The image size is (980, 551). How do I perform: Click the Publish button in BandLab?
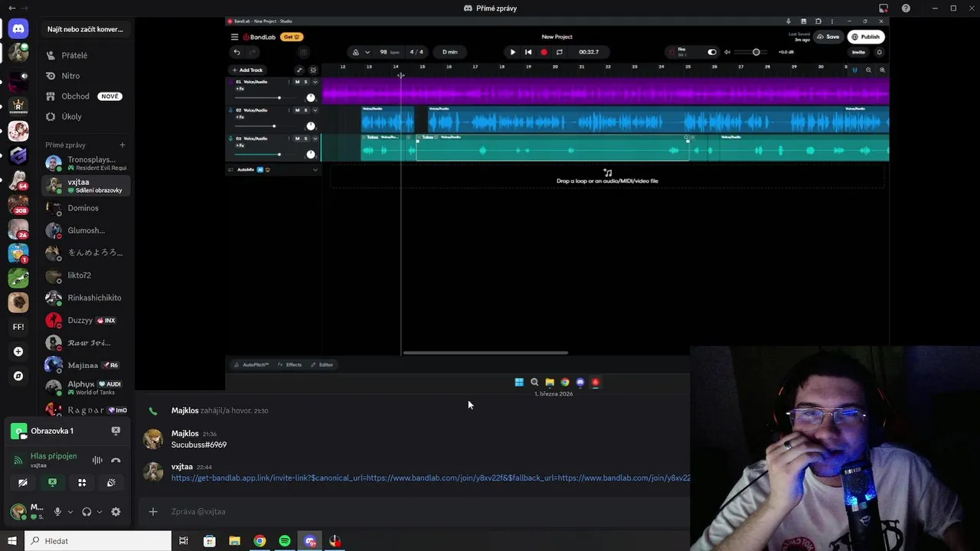point(866,37)
